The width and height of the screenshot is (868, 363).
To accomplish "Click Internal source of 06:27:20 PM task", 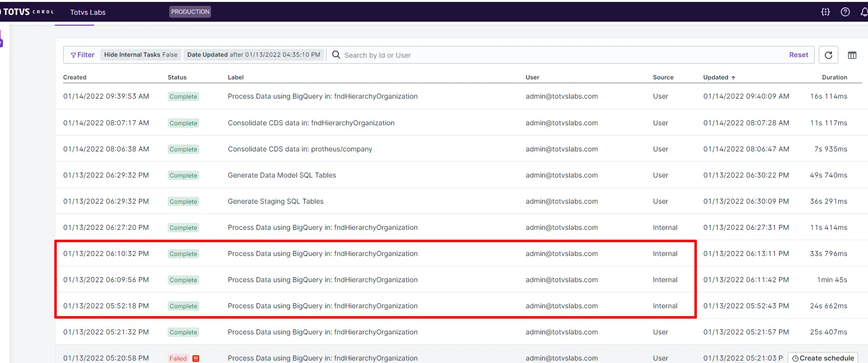I will point(665,227).
